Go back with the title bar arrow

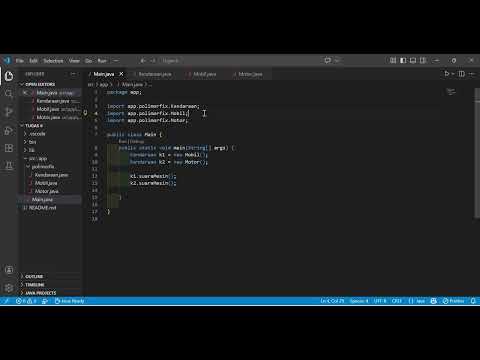[x=143, y=61]
